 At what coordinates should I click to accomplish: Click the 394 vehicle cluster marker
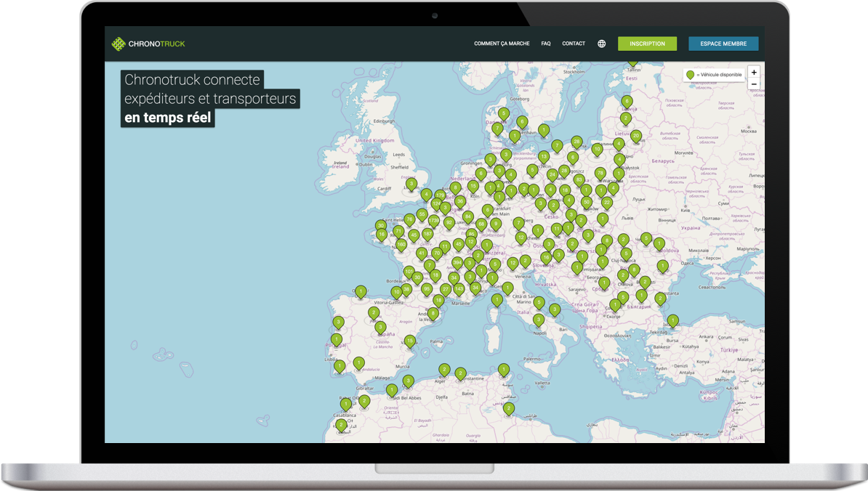point(457,262)
